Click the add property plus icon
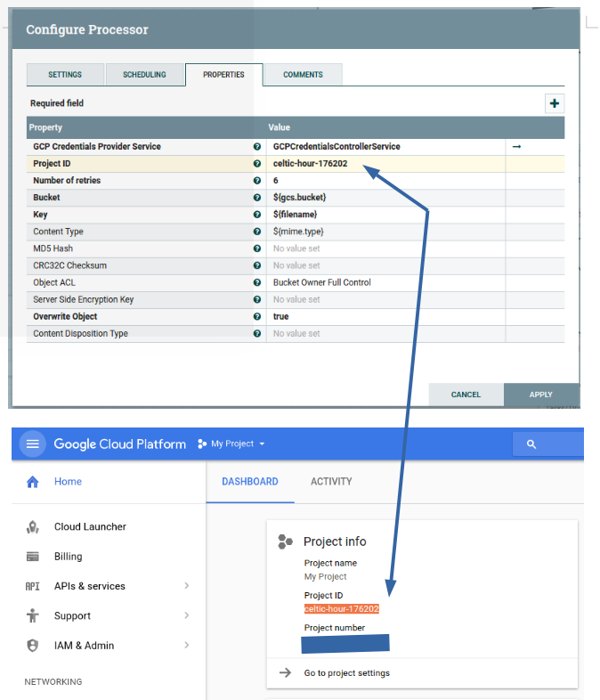This screenshot has height=700, width=600. pyautogui.click(x=555, y=103)
